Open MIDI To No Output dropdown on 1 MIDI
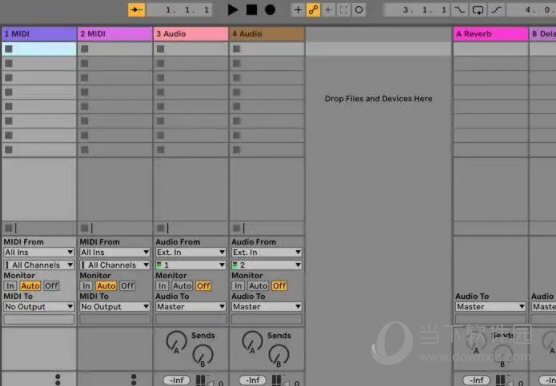 coord(39,307)
